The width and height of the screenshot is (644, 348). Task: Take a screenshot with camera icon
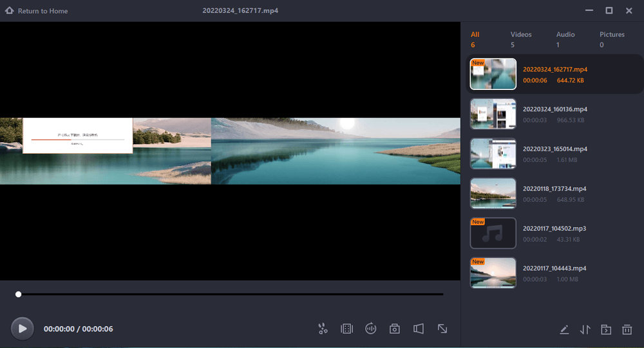[x=395, y=329]
